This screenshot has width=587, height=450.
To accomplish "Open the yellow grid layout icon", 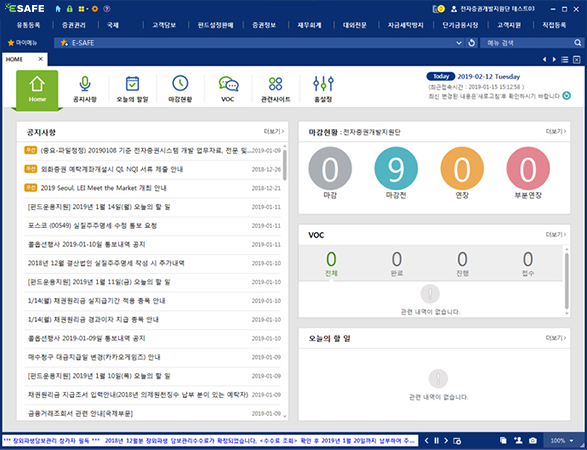I will pyautogui.click(x=81, y=9).
